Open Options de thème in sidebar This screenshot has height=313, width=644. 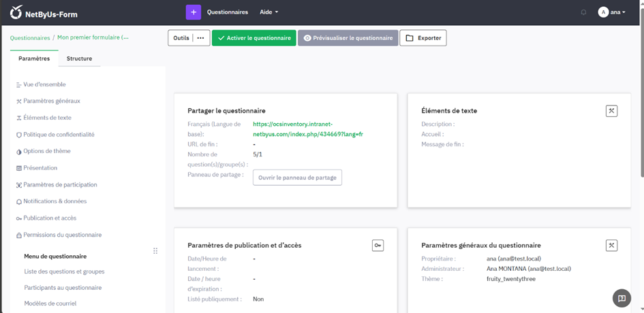[x=47, y=151]
